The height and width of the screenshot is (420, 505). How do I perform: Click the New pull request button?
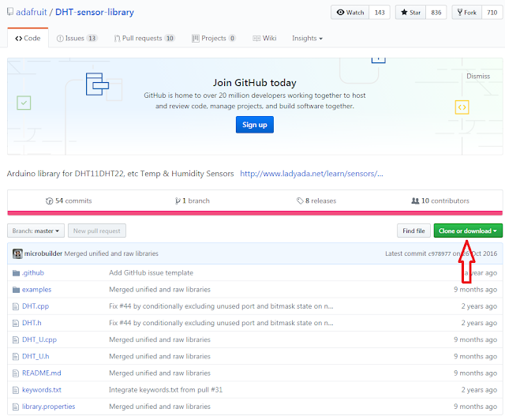coord(96,231)
